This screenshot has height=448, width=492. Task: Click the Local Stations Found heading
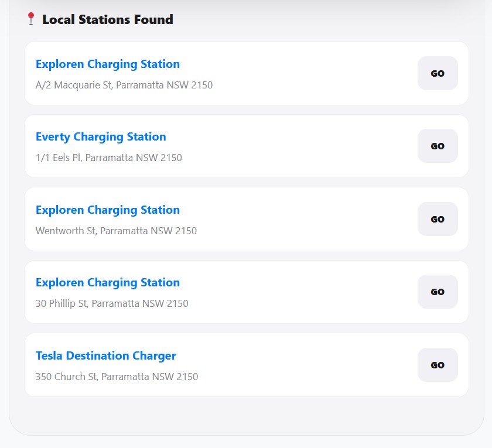[108, 19]
